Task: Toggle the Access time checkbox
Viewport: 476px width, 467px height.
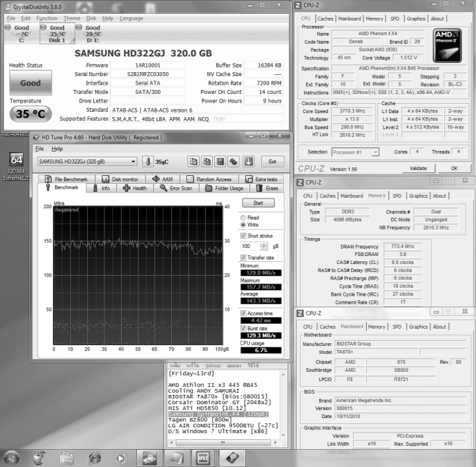Action: pos(243,313)
